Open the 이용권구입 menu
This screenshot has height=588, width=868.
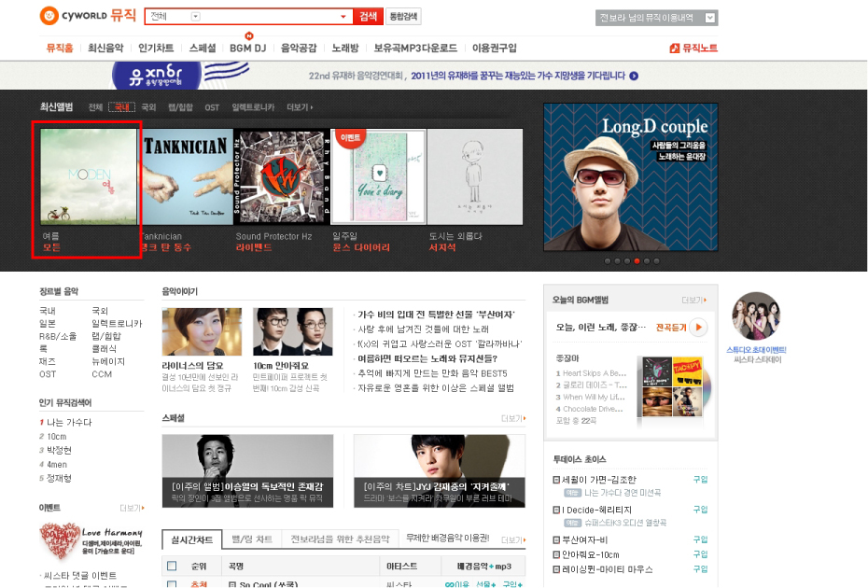click(495, 49)
